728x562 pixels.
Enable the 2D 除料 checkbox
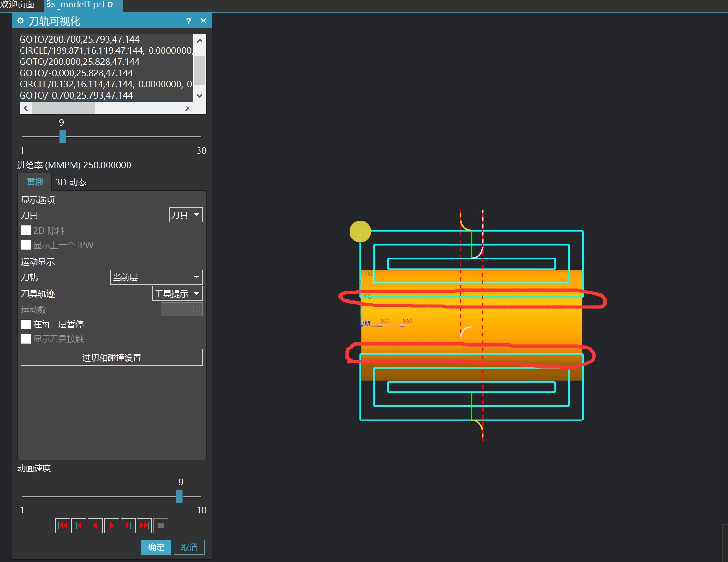click(x=26, y=230)
